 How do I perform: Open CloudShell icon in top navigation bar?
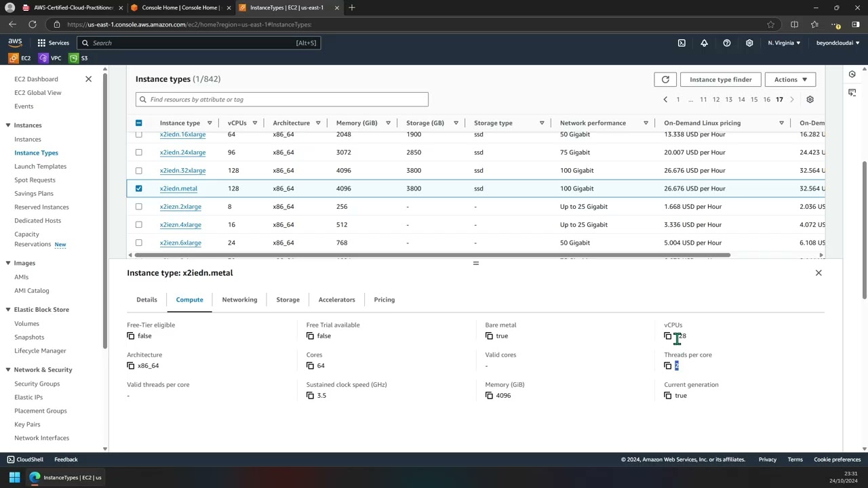click(682, 43)
